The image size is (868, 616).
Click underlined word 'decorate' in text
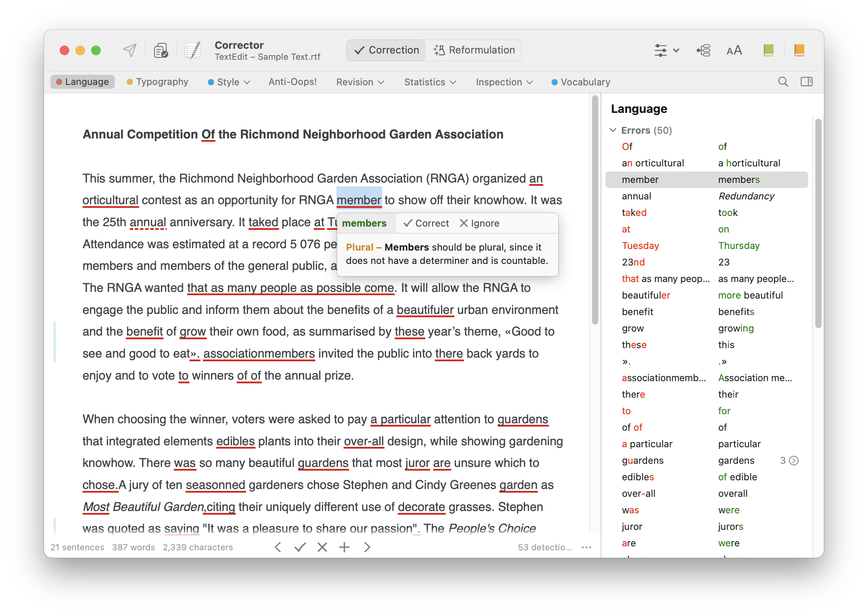click(421, 507)
